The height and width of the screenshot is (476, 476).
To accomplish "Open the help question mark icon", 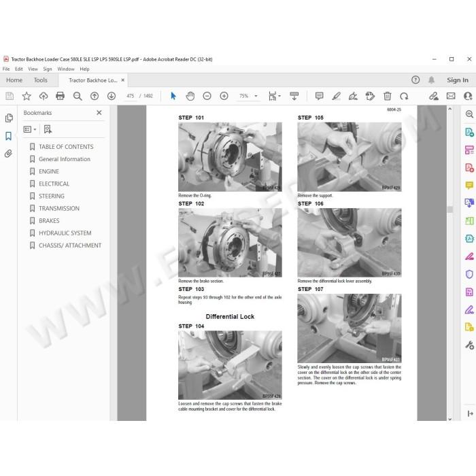I will pyautogui.click(x=415, y=80).
